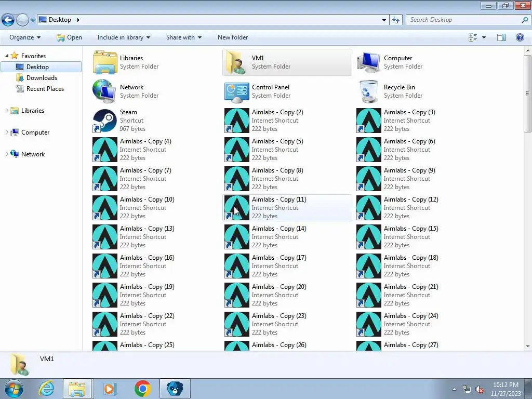
Task: Select the Aimlabs - Copy (5) icon
Action: [x=236, y=150]
